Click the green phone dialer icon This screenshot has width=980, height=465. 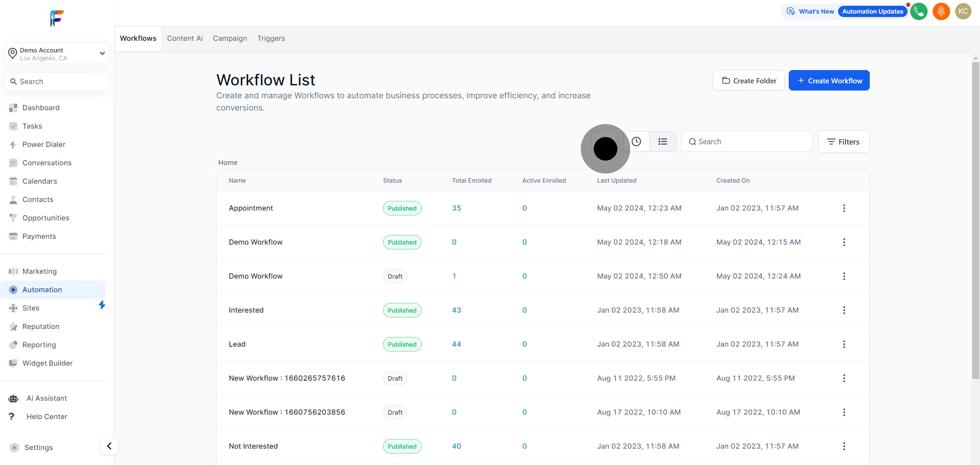tap(919, 12)
